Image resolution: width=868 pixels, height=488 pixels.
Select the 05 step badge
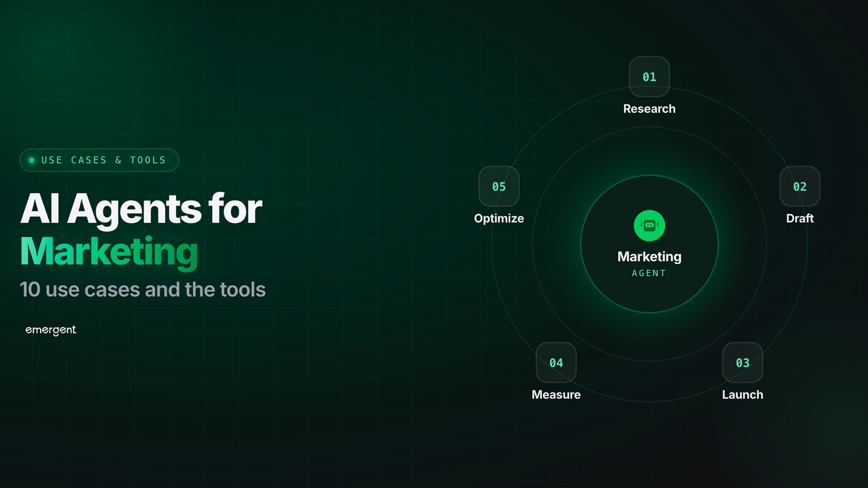coord(499,186)
